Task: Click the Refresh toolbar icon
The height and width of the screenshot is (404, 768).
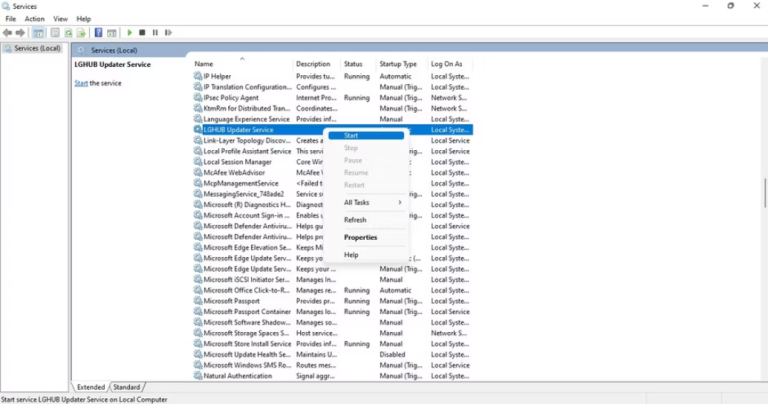Action: click(67, 32)
